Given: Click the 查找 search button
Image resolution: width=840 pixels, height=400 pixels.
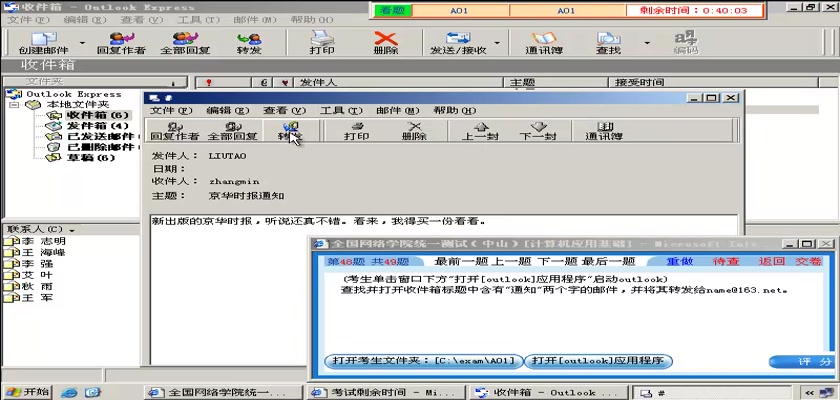Looking at the screenshot, I should point(608,43).
